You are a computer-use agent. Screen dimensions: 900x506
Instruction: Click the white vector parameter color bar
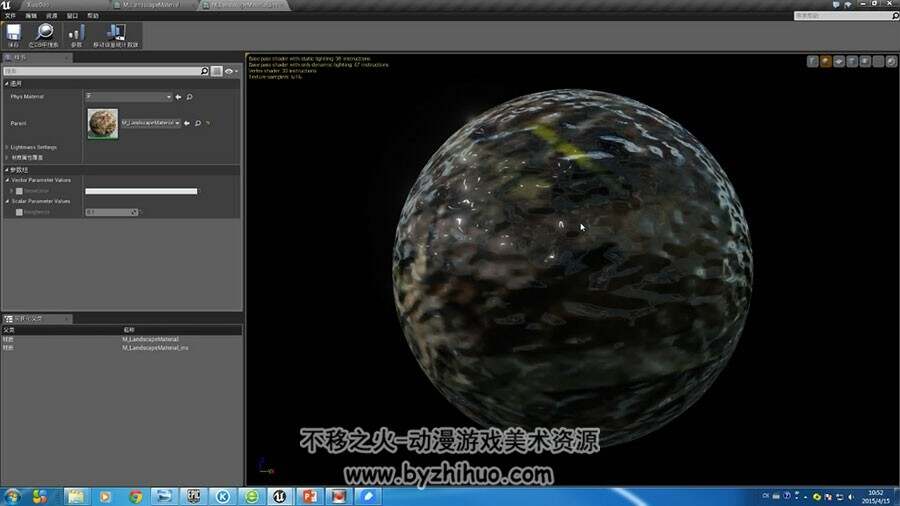click(141, 191)
